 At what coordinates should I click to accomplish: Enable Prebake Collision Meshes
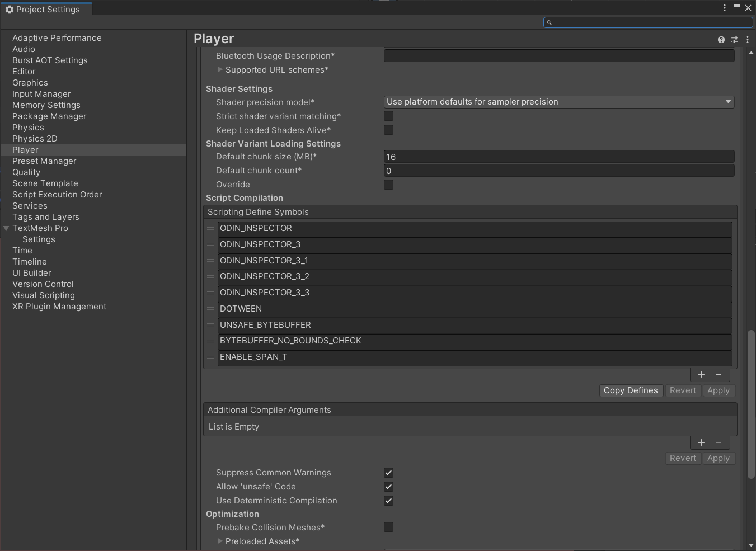(388, 527)
